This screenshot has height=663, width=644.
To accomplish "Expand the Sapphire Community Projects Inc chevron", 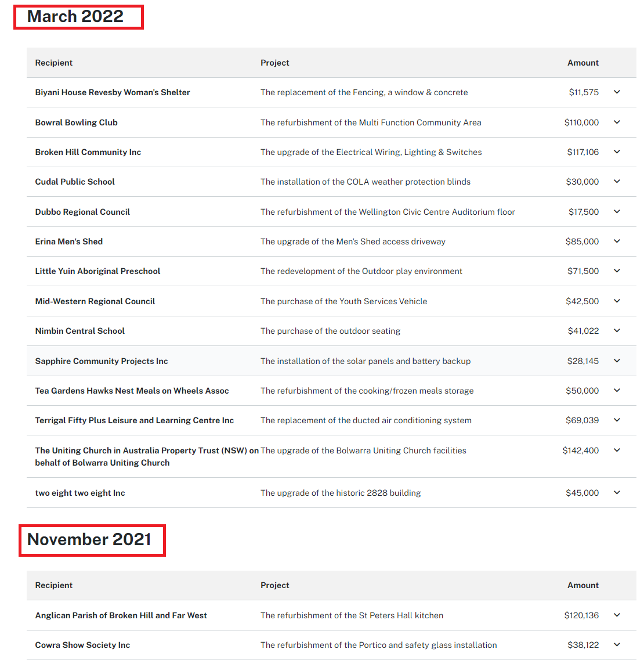I will 617,361.
